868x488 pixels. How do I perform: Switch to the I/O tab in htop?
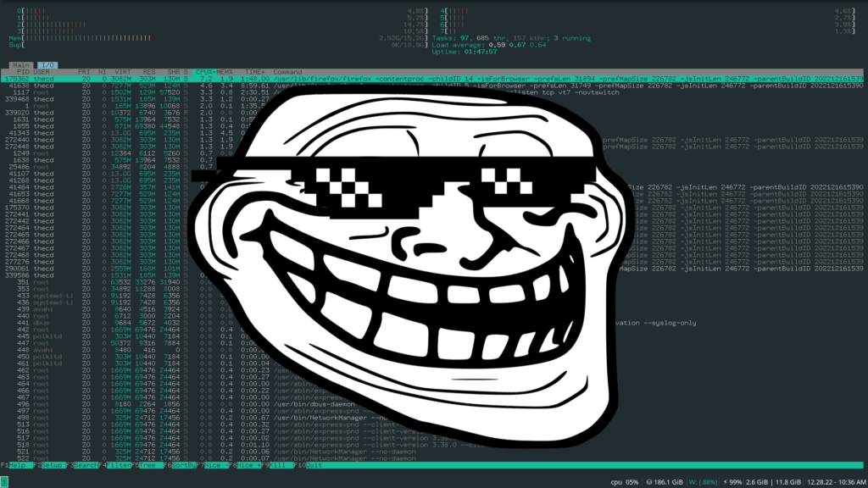click(48, 65)
